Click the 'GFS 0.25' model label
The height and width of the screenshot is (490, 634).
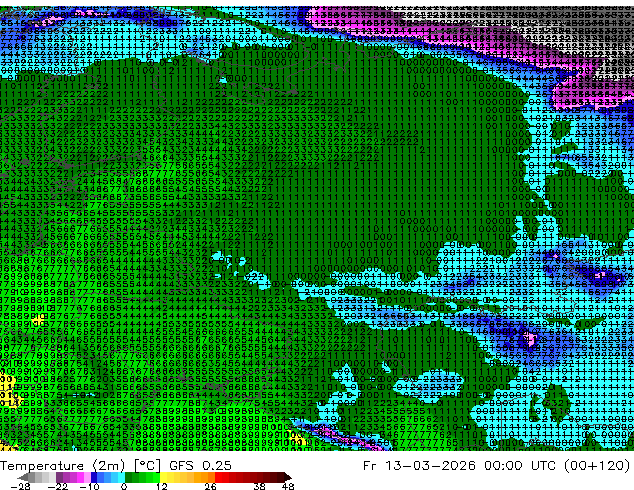coord(200,466)
